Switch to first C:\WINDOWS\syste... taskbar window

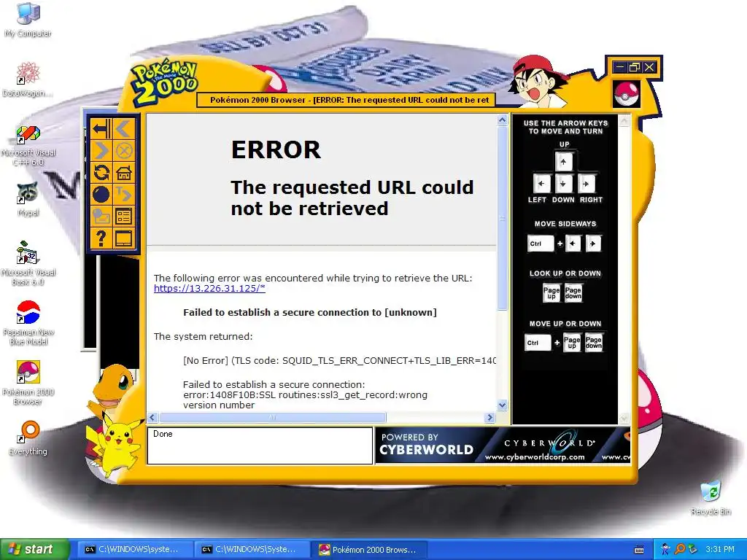(x=136, y=550)
